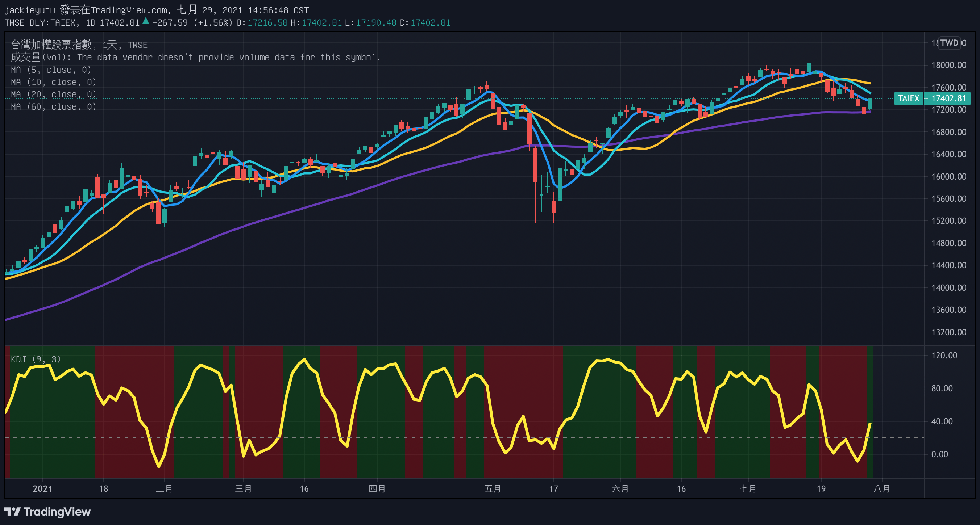980x525 pixels.
Task: Click the TAIEX 17402.81 price label
Action: tap(932, 98)
